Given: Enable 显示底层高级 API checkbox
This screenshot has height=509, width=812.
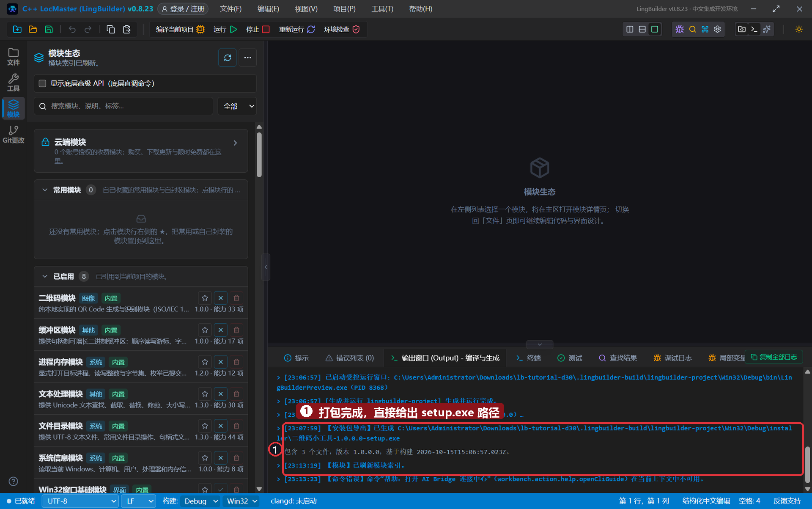Looking at the screenshot, I should 42,83.
